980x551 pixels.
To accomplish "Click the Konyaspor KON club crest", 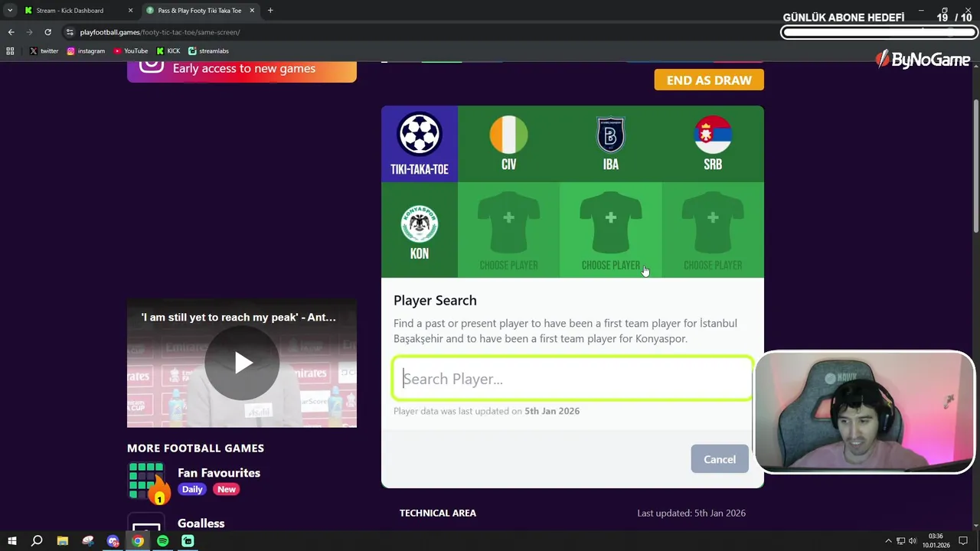I will (x=420, y=224).
